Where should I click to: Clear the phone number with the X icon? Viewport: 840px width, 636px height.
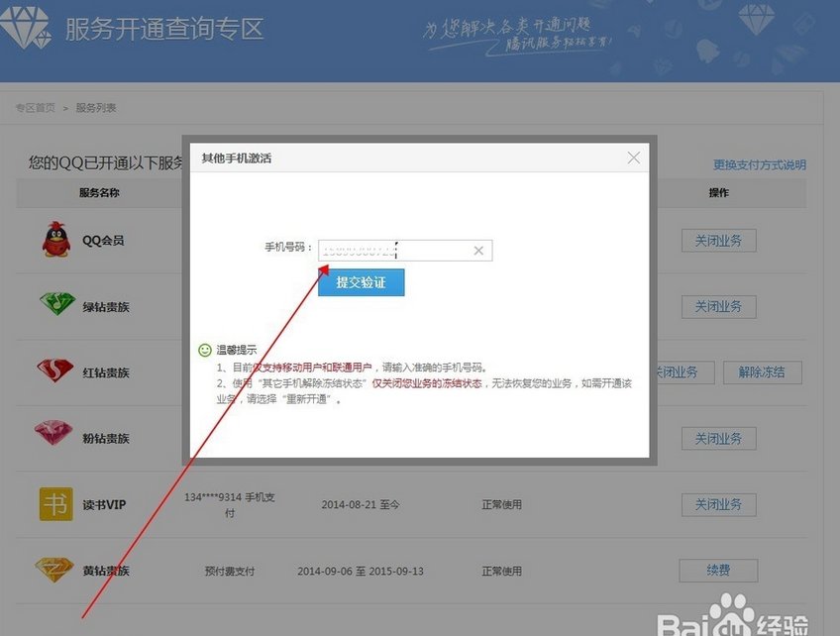(x=478, y=250)
